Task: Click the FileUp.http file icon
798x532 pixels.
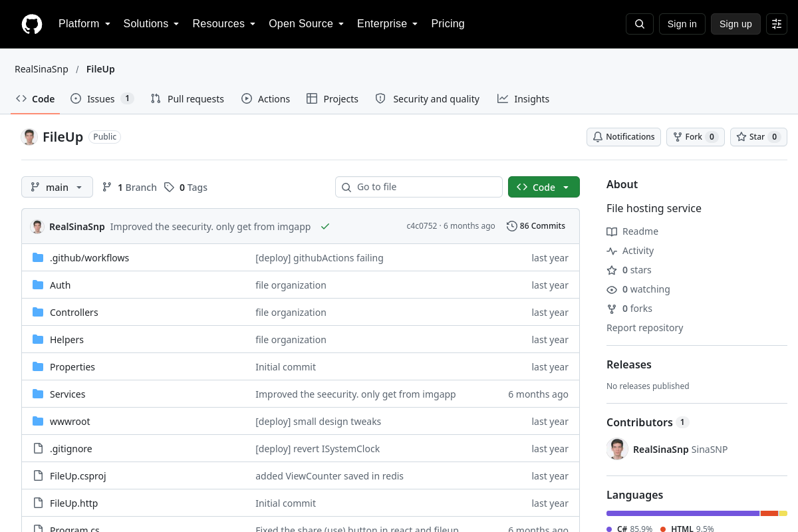Action: [38, 503]
